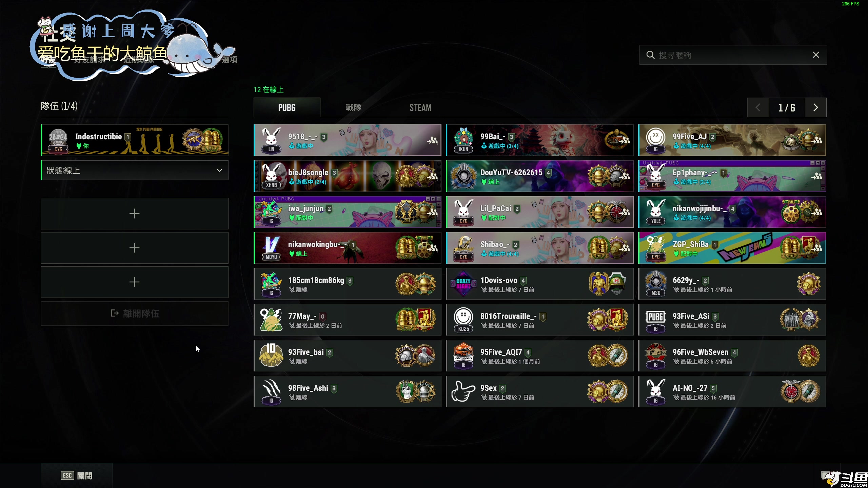This screenshot has width=868, height=488.
Task: Click the magnifier icon in search box
Action: (x=650, y=55)
